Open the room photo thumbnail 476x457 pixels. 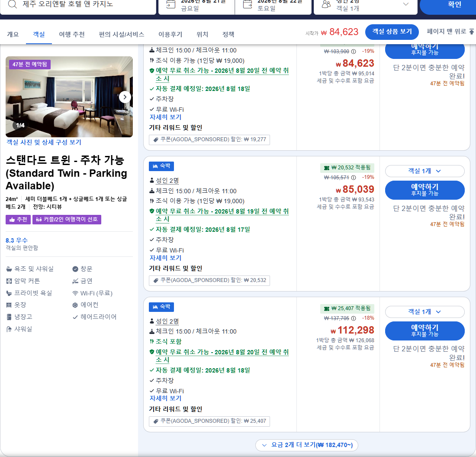click(69, 97)
